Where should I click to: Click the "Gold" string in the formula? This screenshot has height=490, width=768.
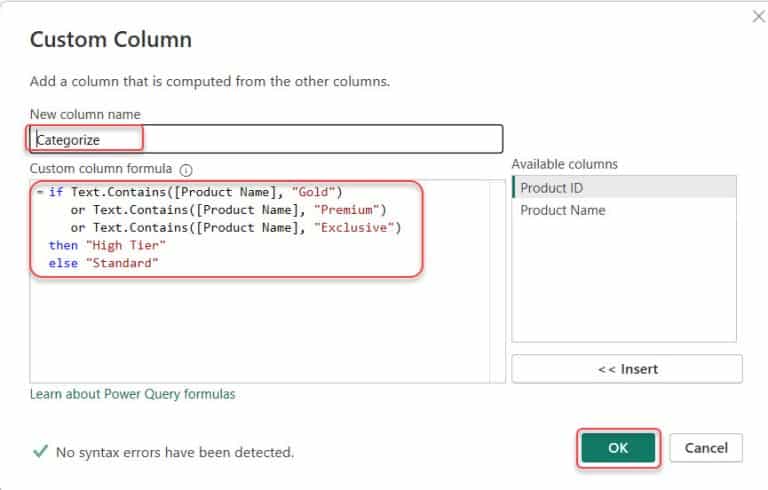click(x=313, y=192)
